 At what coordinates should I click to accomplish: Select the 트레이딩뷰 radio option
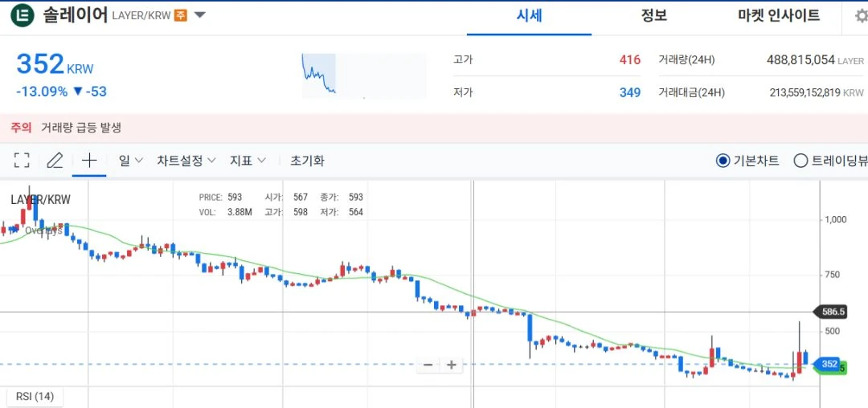pyautogui.click(x=830, y=161)
